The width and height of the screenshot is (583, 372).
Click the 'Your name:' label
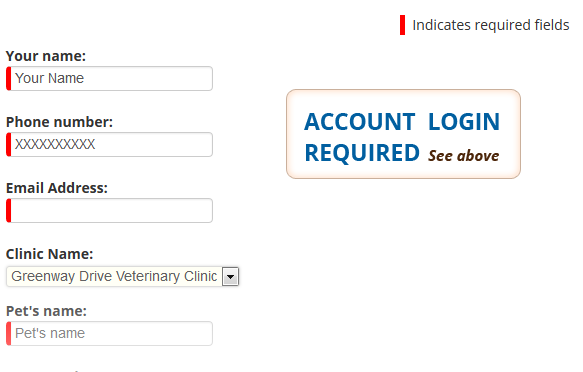coord(46,56)
